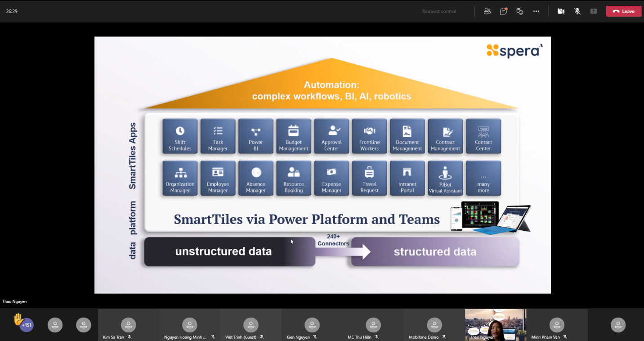The height and width of the screenshot is (341, 644).
Task: Click the "SmartTiles via Power Platform and Teams" heading
Action: (307, 219)
